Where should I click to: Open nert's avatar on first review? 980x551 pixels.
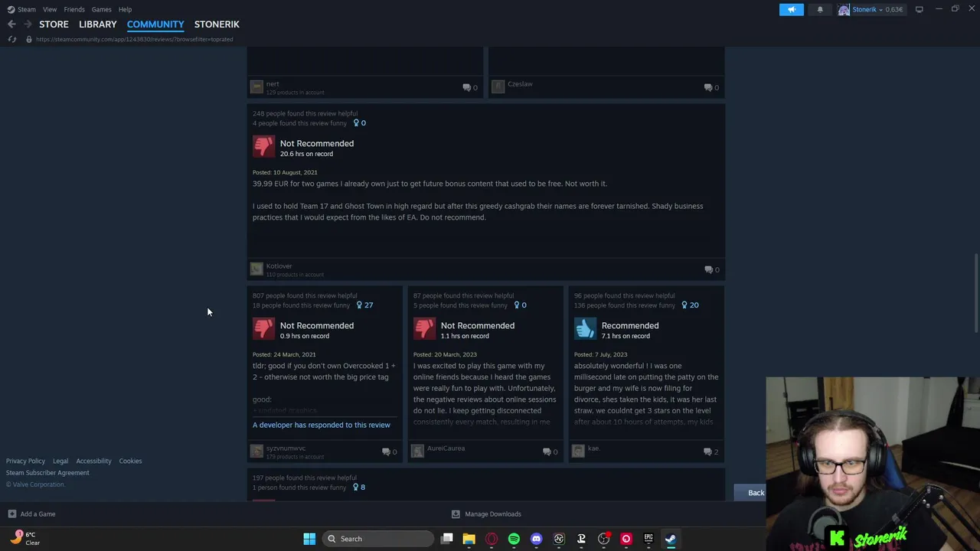pyautogui.click(x=256, y=86)
